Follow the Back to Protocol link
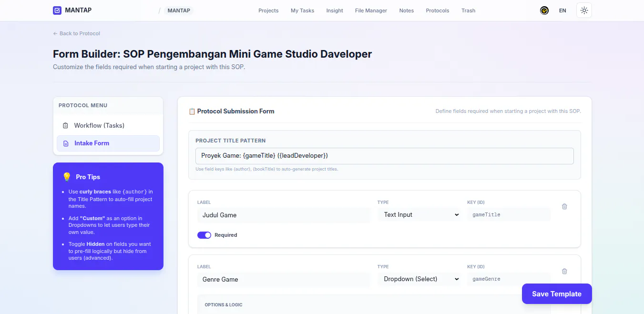Screen dimensions: 644x314 (x=77, y=33)
